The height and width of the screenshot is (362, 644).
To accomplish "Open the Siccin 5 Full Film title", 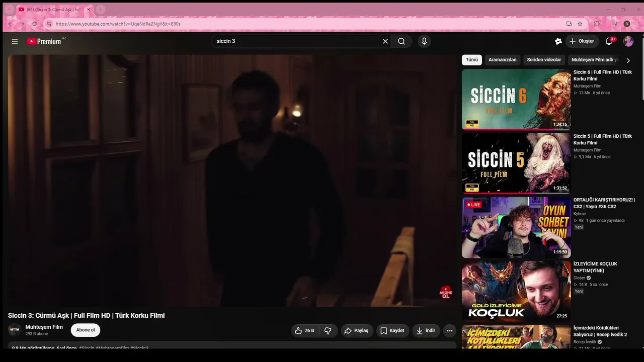I will tap(603, 139).
